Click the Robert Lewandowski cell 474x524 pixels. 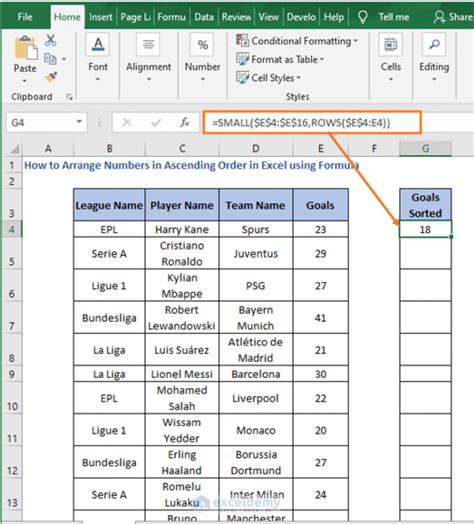182,317
